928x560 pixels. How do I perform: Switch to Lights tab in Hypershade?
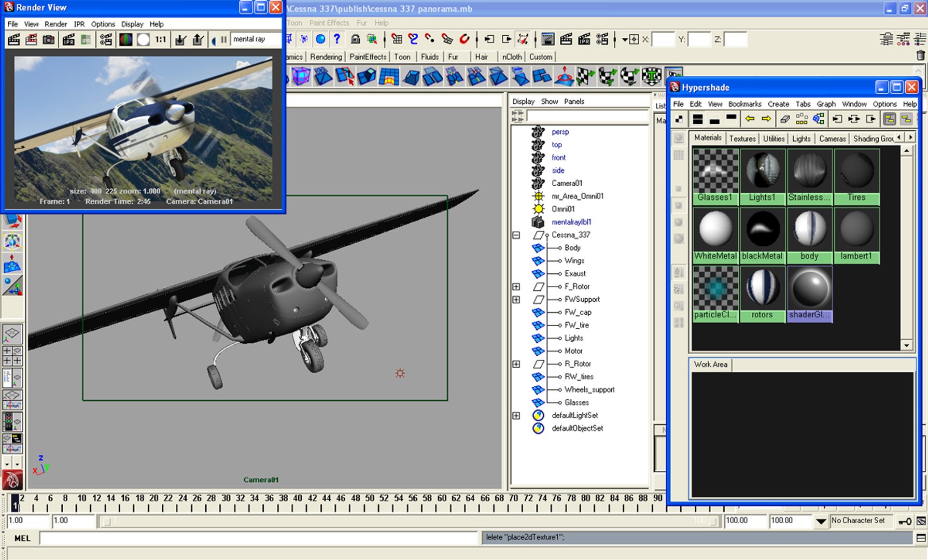coord(801,138)
